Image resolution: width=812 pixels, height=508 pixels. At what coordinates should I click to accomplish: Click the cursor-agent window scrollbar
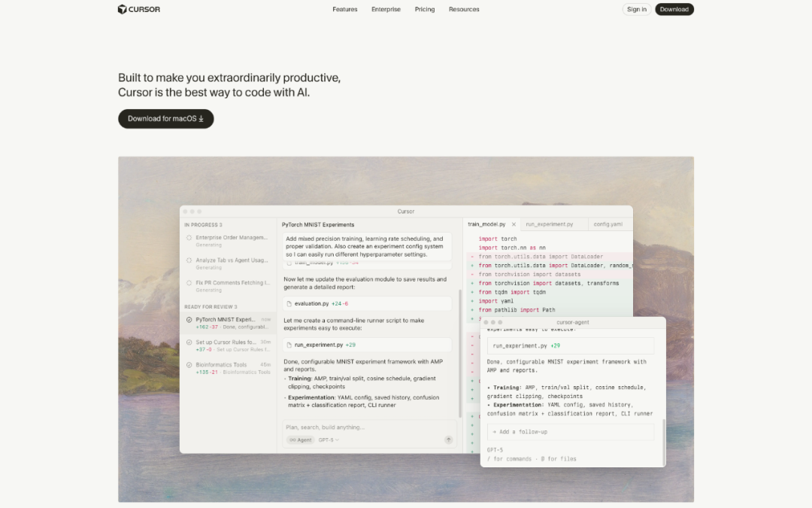663,442
